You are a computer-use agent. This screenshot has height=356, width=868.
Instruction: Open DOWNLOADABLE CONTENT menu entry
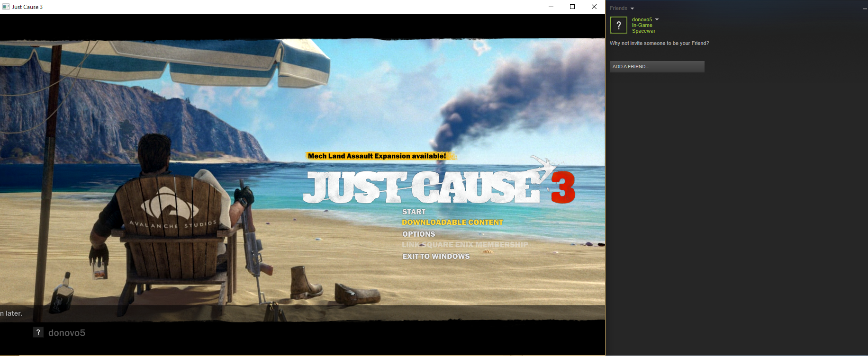pos(452,222)
